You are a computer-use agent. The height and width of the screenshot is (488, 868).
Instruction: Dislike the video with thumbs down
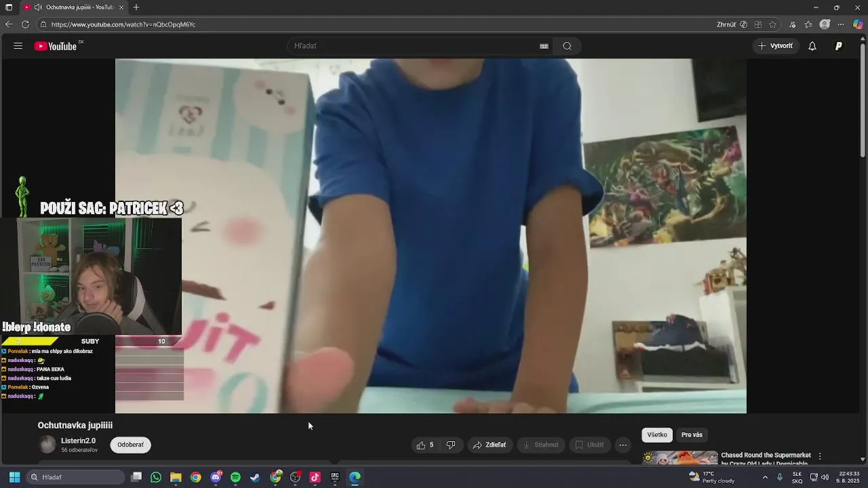coord(451,445)
